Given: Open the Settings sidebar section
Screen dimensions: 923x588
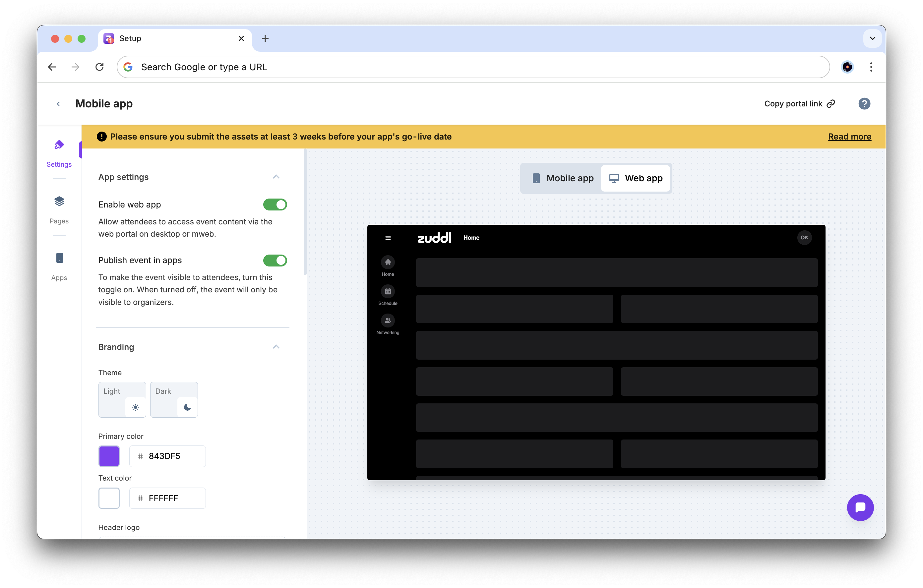Looking at the screenshot, I should (x=59, y=152).
